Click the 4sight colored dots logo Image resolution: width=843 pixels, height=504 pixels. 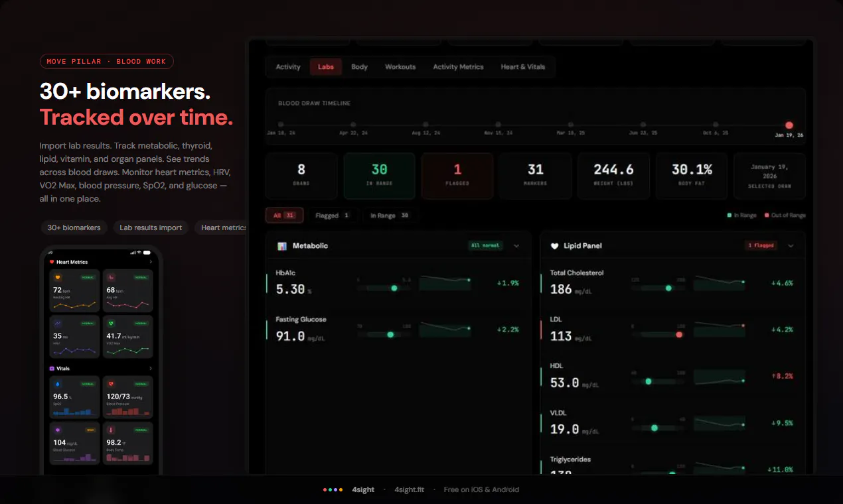[x=333, y=489]
